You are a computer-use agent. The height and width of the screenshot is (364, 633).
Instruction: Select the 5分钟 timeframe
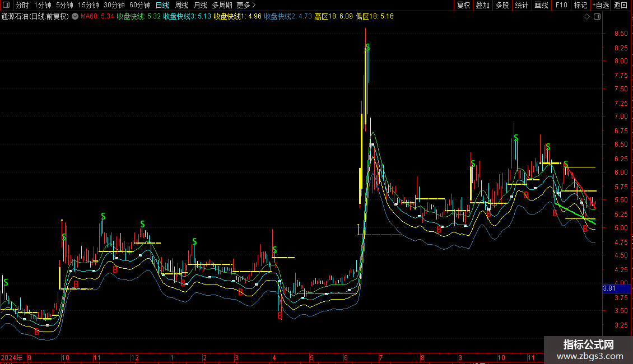[x=64, y=5]
